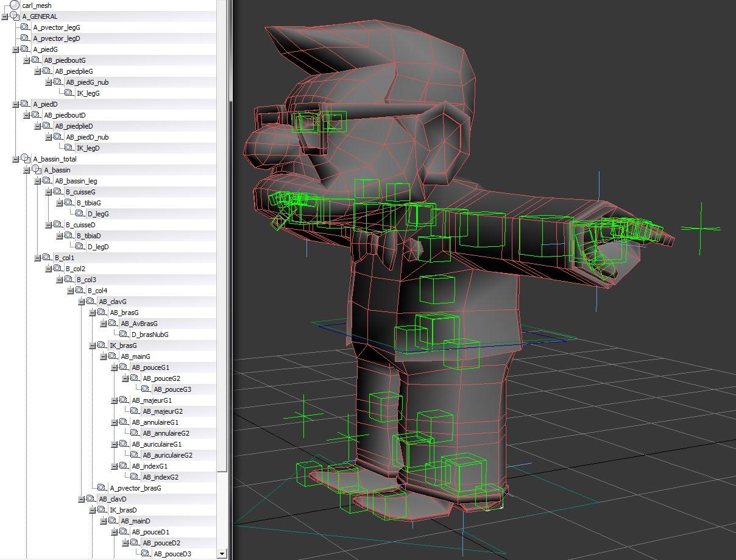Click the node icon next to D_legG

coord(80,214)
